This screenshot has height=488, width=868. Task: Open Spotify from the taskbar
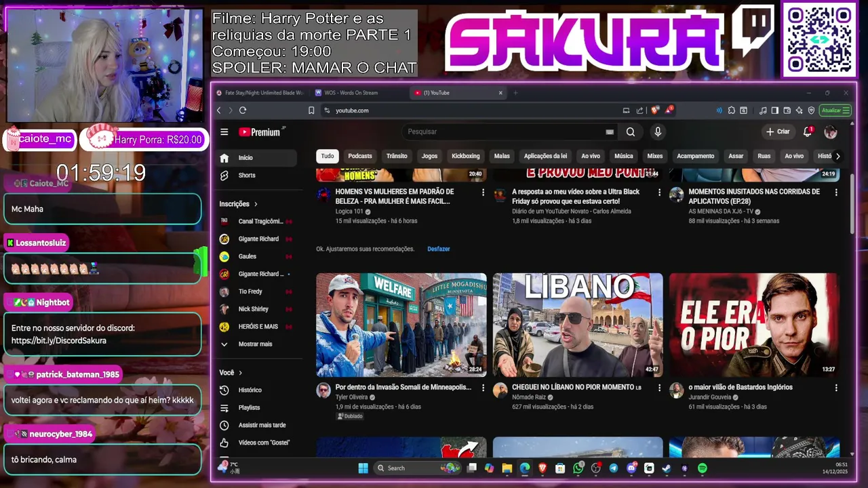[x=702, y=468]
